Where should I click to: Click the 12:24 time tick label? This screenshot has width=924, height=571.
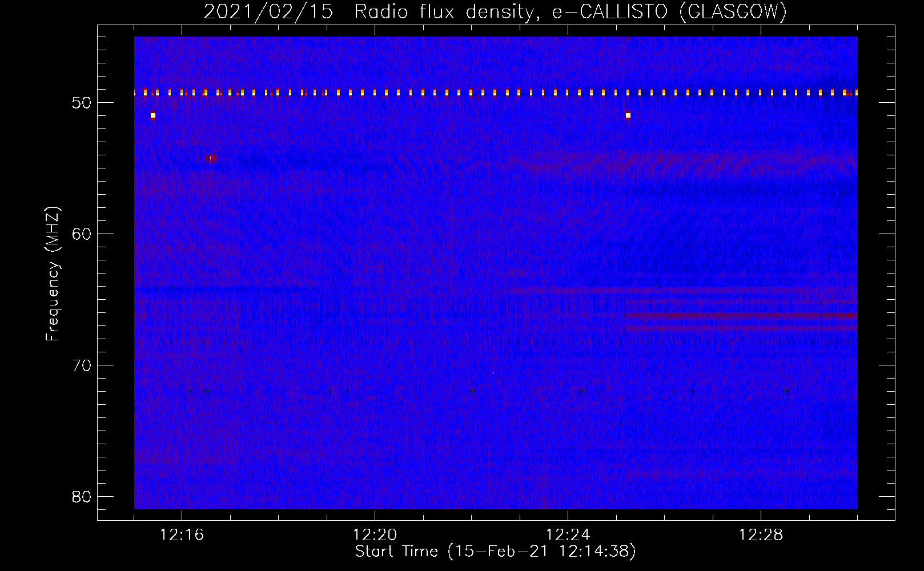pyautogui.click(x=568, y=535)
